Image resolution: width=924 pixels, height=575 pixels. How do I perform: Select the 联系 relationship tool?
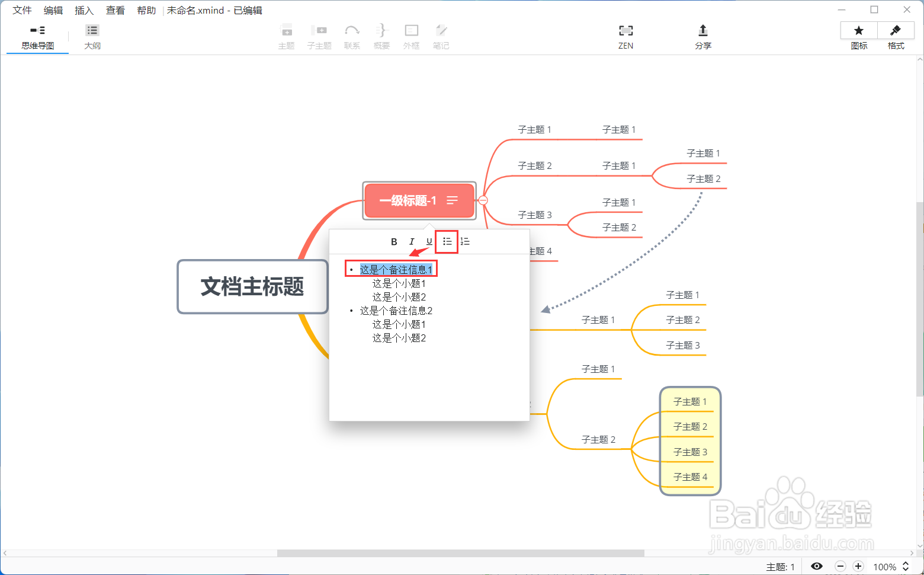tap(352, 37)
